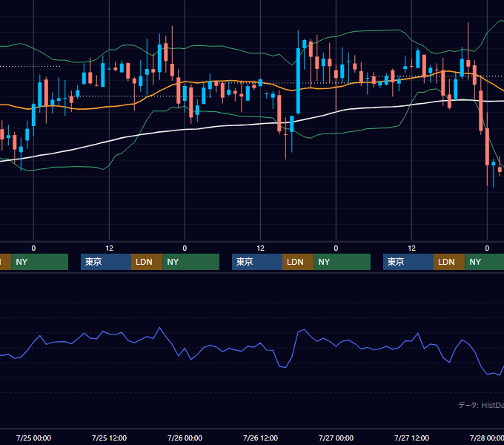Click the データ: HistData credit text
The height and width of the screenshot is (445, 504).
481,405
